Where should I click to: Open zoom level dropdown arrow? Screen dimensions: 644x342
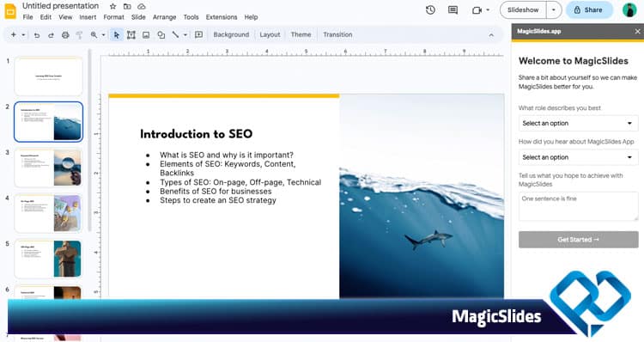point(104,35)
